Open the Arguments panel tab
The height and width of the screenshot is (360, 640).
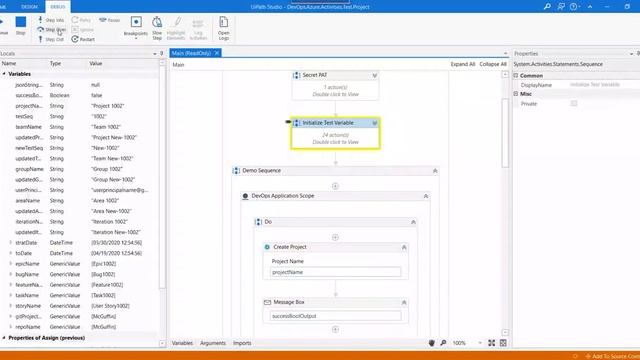click(213, 343)
